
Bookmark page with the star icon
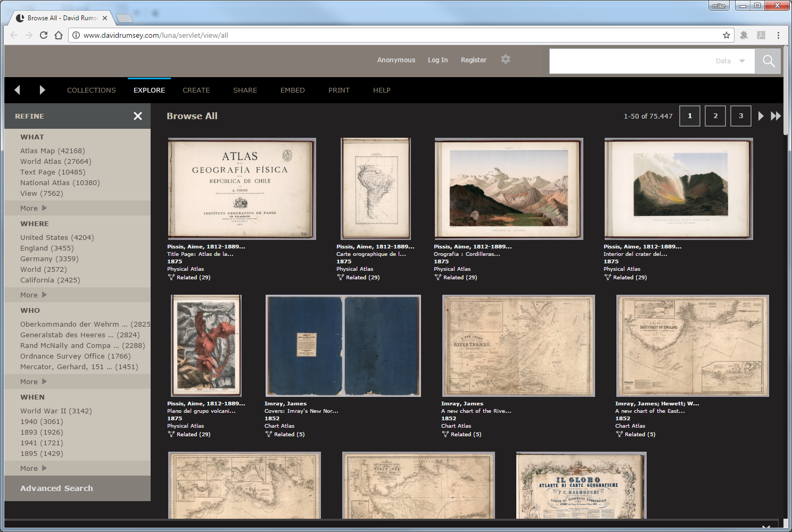click(727, 35)
